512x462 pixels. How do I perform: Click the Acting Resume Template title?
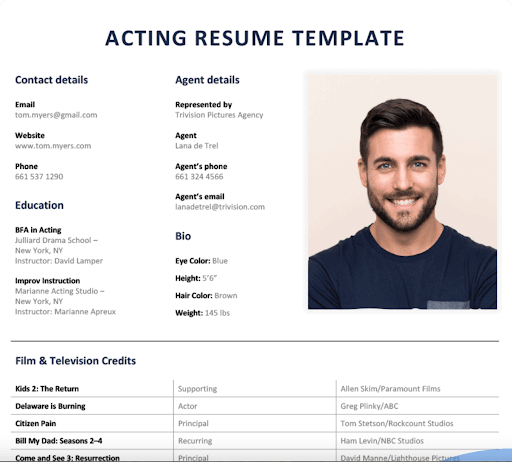click(x=255, y=38)
